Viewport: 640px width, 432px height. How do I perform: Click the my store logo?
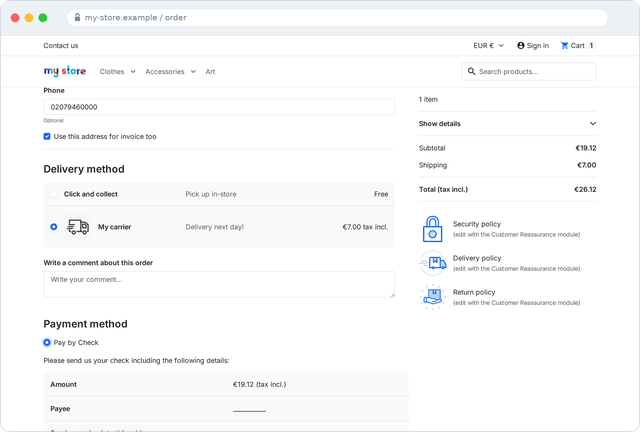[x=64, y=71]
